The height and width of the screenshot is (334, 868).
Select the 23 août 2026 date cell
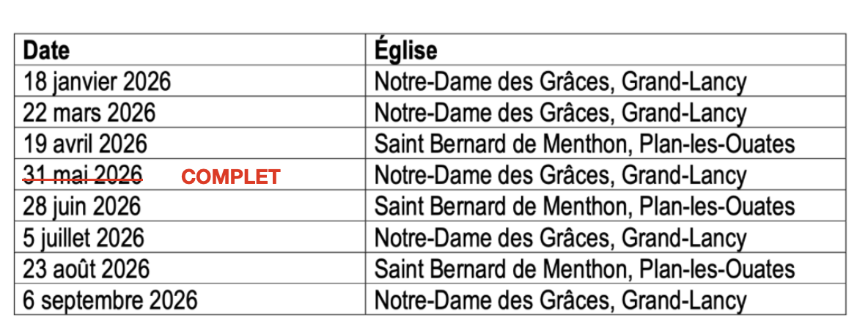click(x=87, y=269)
